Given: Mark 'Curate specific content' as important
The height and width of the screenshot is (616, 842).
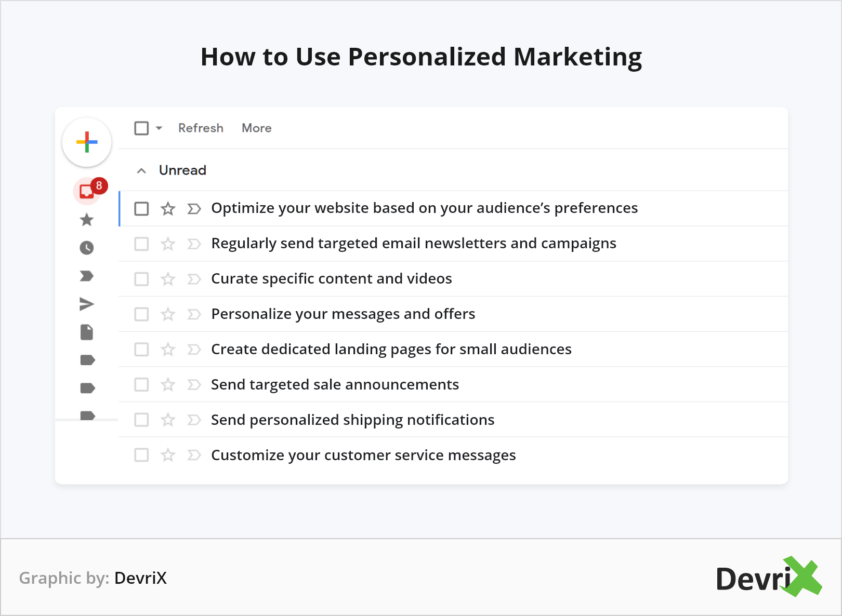Looking at the screenshot, I should point(194,279).
